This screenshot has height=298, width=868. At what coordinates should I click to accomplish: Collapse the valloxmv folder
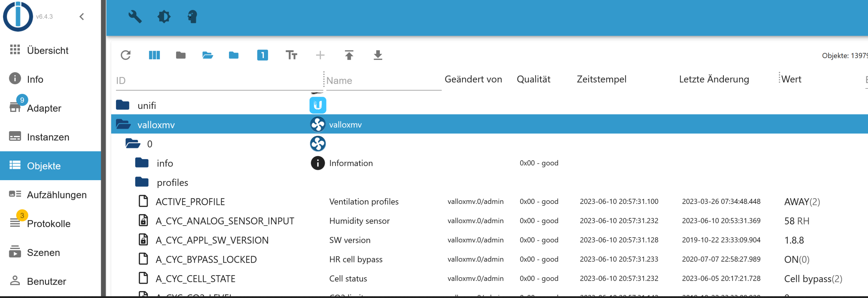123,124
